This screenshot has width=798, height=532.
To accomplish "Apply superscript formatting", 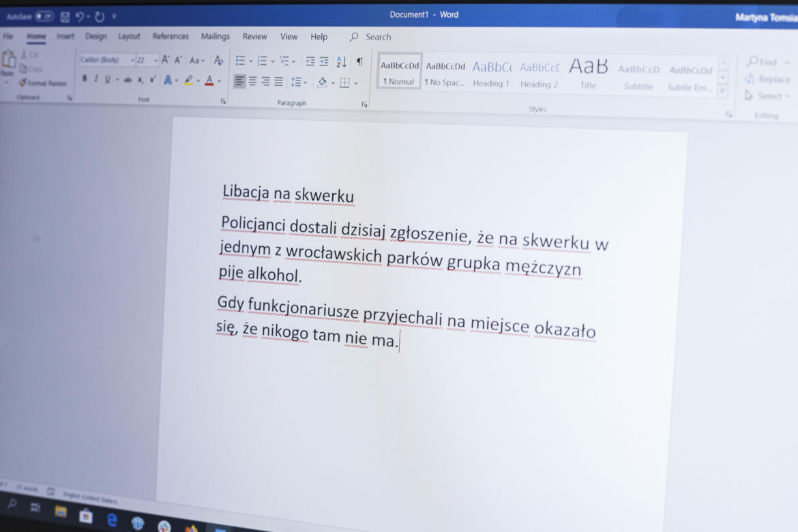I will [x=153, y=80].
